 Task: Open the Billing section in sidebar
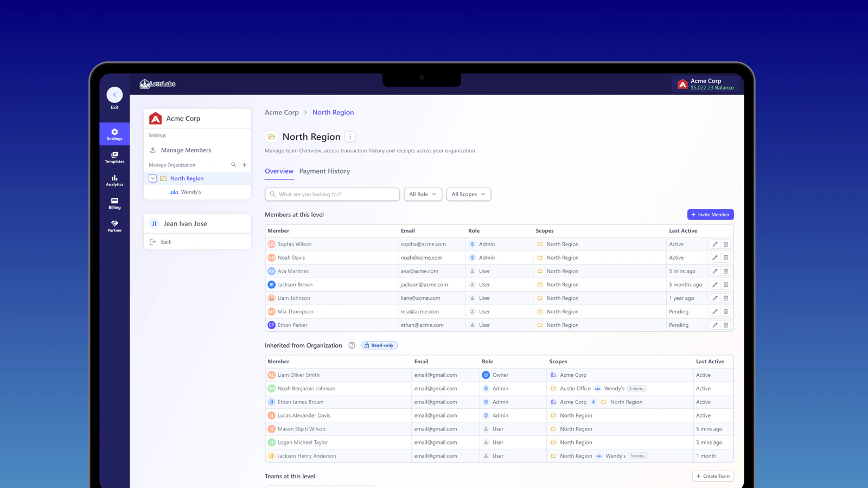114,203
